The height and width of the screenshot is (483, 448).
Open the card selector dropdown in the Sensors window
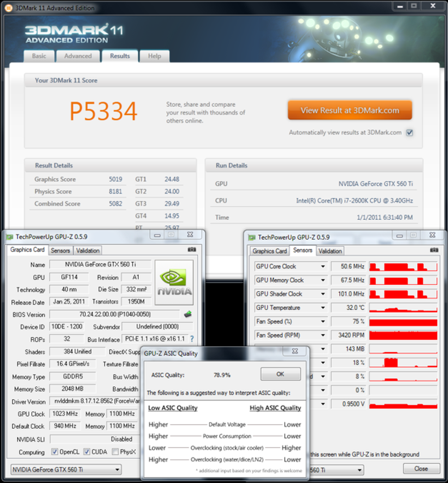[336, 470]
